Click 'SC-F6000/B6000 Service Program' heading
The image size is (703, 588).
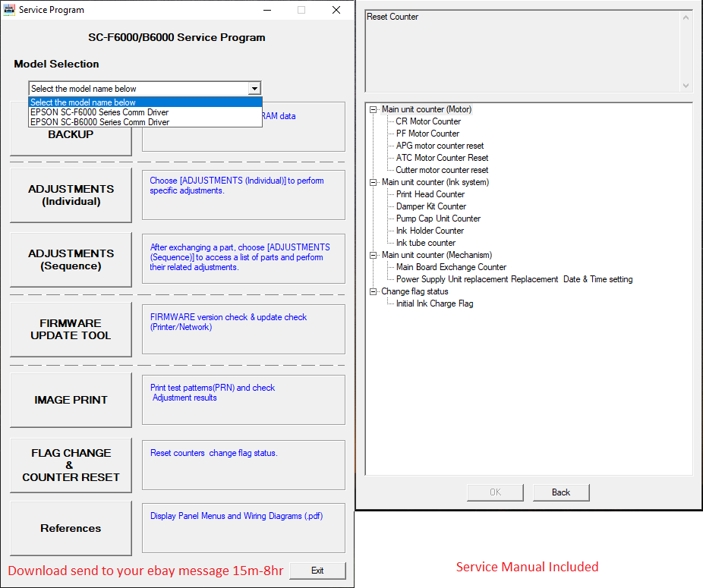pyautogui.click(x=177, y=38)
